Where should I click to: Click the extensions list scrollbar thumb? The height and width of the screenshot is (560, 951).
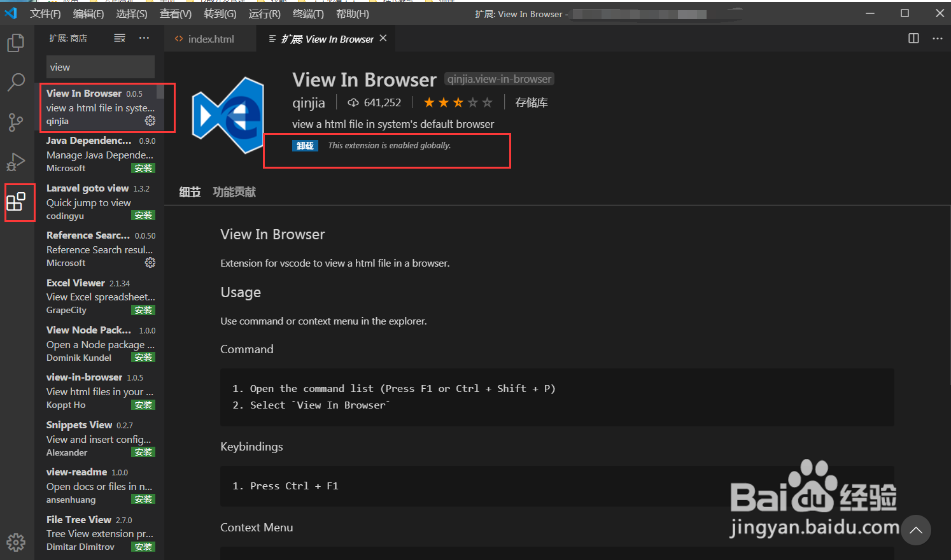point(160,92)
